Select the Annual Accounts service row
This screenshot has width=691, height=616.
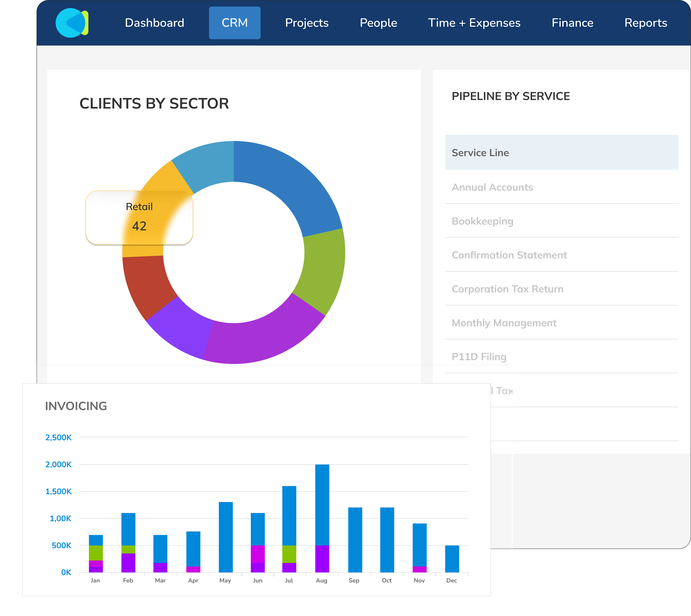point(492,187)
